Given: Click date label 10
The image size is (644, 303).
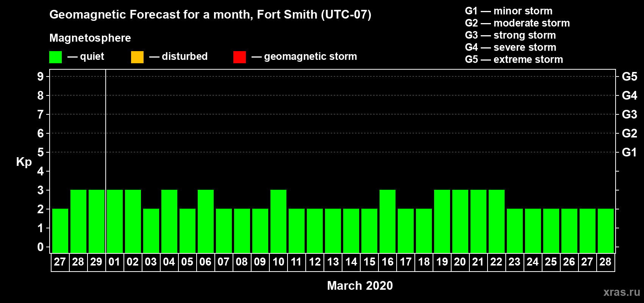Looking at the screenshot, I should point(278,262).
